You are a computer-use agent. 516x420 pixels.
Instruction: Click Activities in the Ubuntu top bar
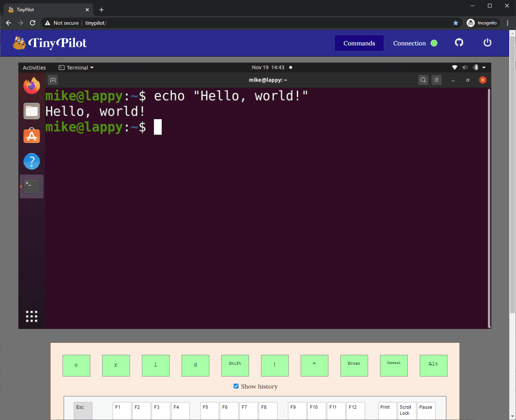click(x=34, y=67)
